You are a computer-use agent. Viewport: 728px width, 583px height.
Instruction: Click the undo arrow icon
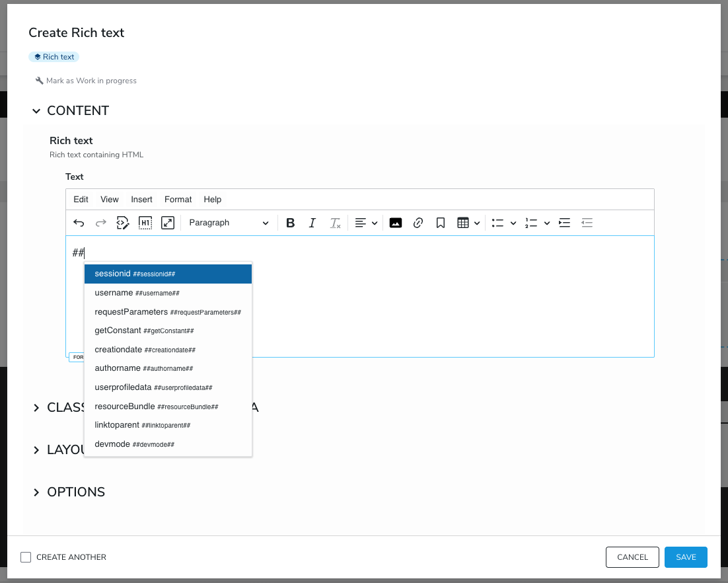pyautogui.click(x=79, y=223)
